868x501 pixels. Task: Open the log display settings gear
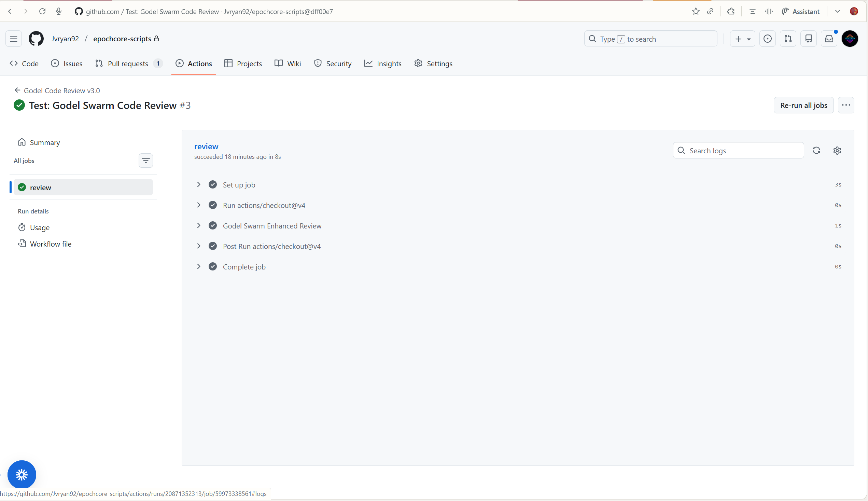point(837,150)
